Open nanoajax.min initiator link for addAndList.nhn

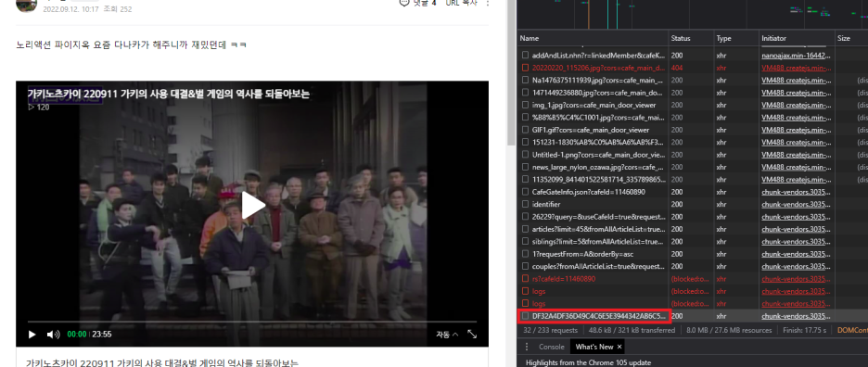click(797, 56)
